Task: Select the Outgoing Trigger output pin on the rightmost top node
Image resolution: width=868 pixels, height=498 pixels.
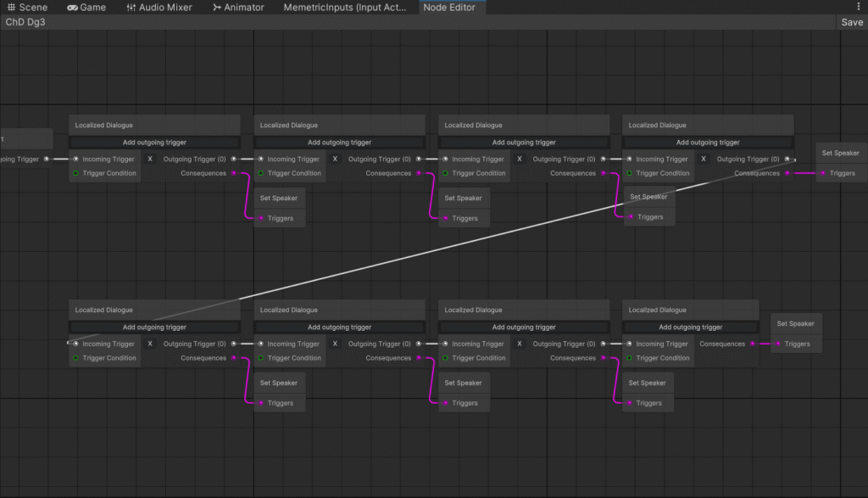Action: coord(788,159)
